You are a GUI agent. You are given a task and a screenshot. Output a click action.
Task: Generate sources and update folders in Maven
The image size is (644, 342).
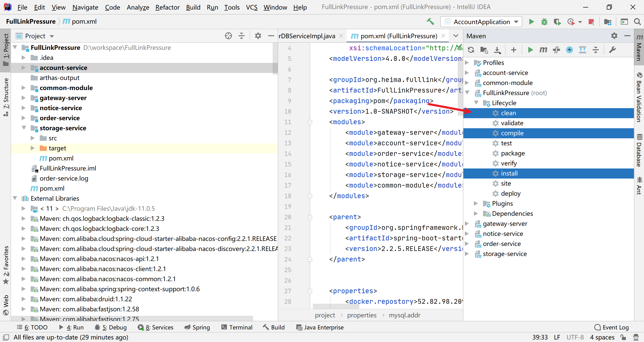click(484, 50)
